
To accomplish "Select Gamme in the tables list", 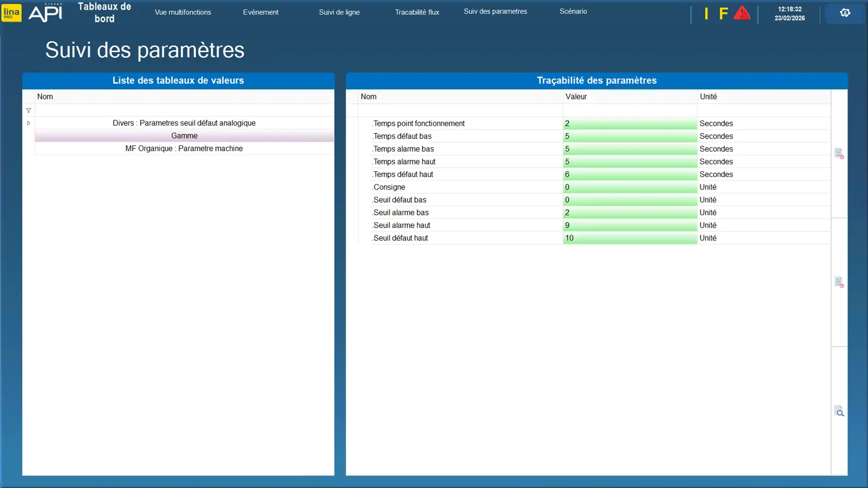I will coord(184,136).
